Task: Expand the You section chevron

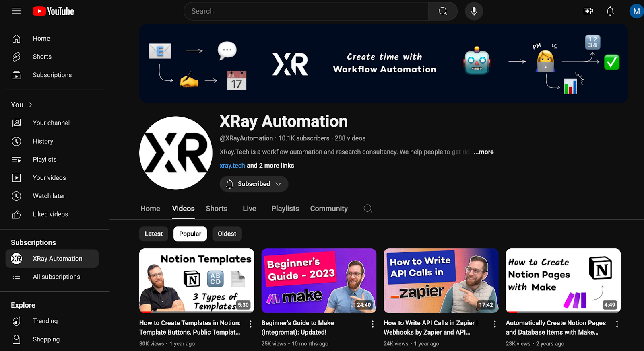Action: [x=31, y=105]
